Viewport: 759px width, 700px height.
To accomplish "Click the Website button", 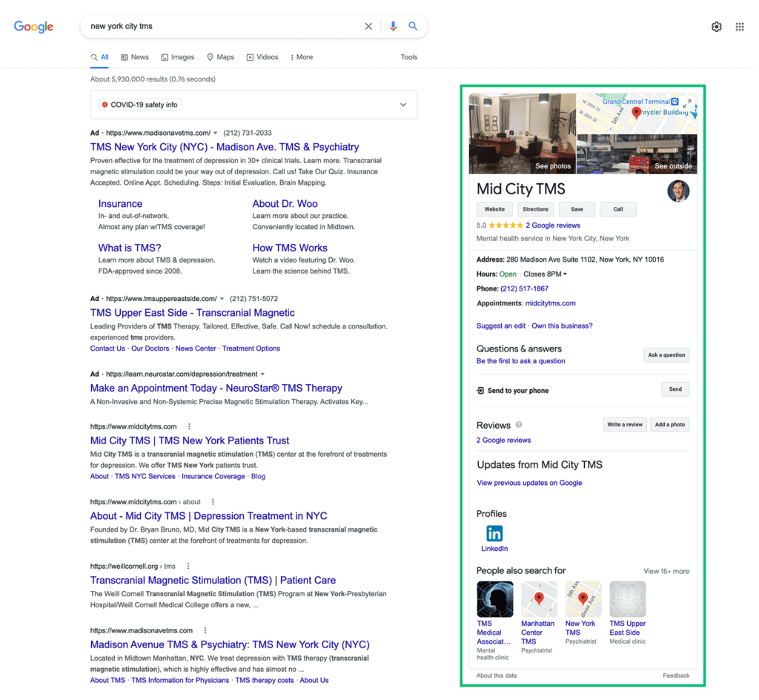I will tap(494, 209).
